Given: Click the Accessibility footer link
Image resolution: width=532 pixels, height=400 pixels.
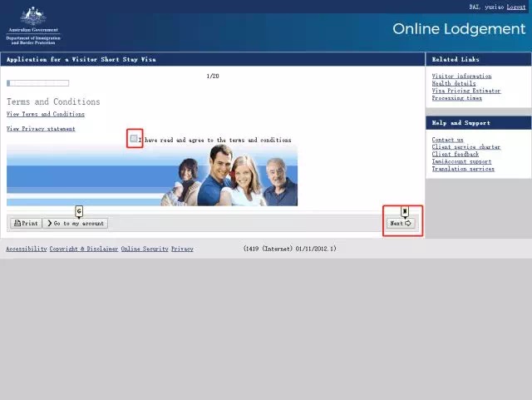Looking at the screenshot, I should 26,249.
